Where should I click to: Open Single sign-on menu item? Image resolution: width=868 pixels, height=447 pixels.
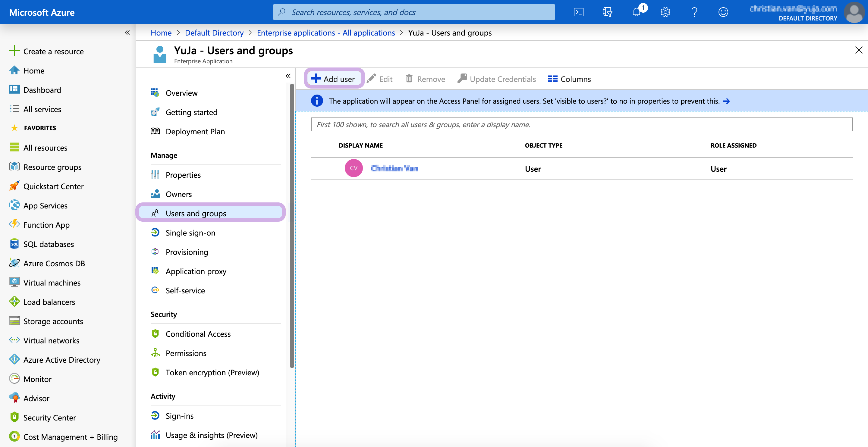click(190, 233)
